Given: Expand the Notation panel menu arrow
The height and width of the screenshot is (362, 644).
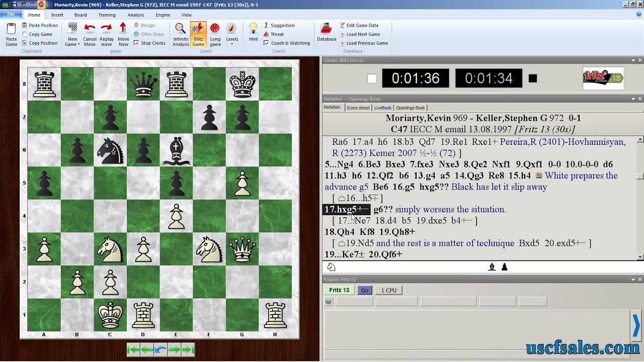Looking at the screenshot, I should tap(633, 99).
